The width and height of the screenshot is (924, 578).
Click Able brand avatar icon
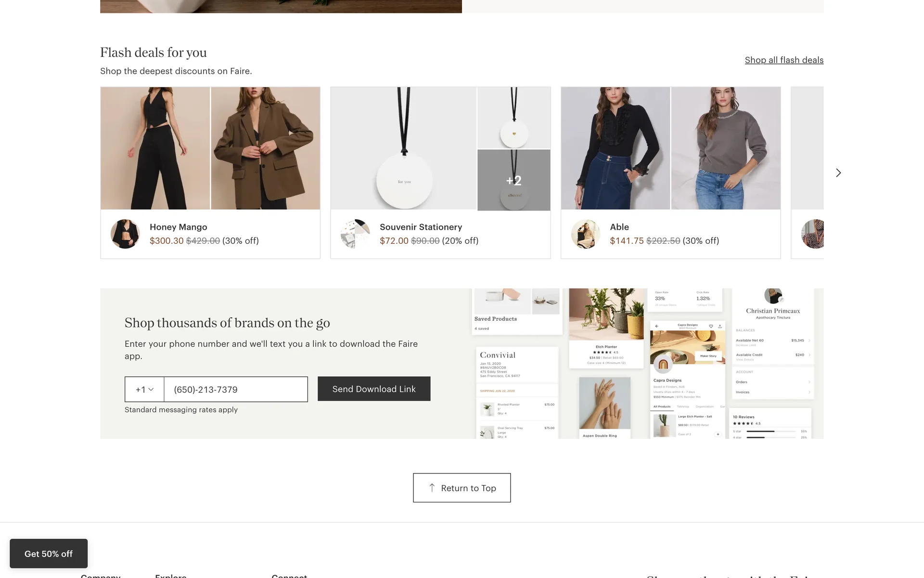(586, 234)
